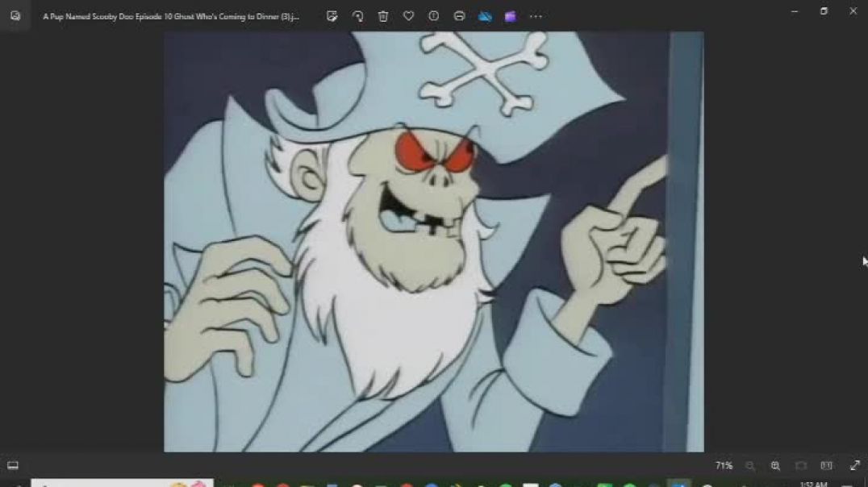The height and width of the screenshot is (487, 868).
Task: Print the picture with the printer icon
Action: pyautogui.click(x=459, y=16)
